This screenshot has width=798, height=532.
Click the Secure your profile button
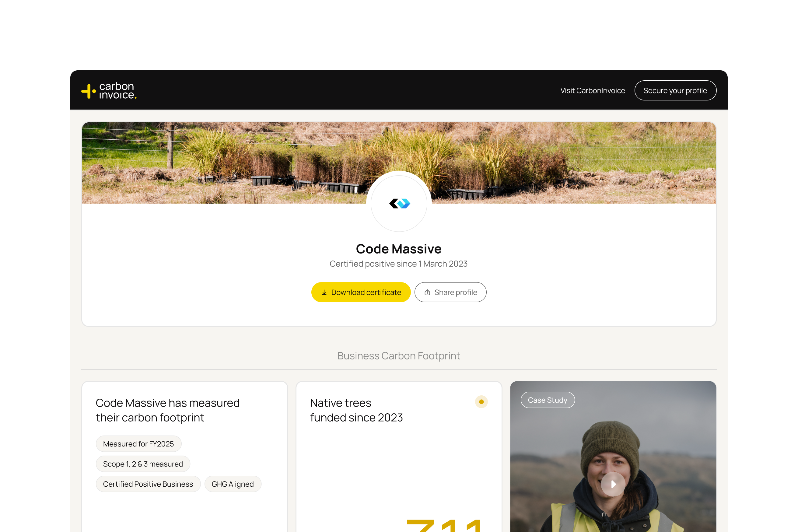point(675,91)
